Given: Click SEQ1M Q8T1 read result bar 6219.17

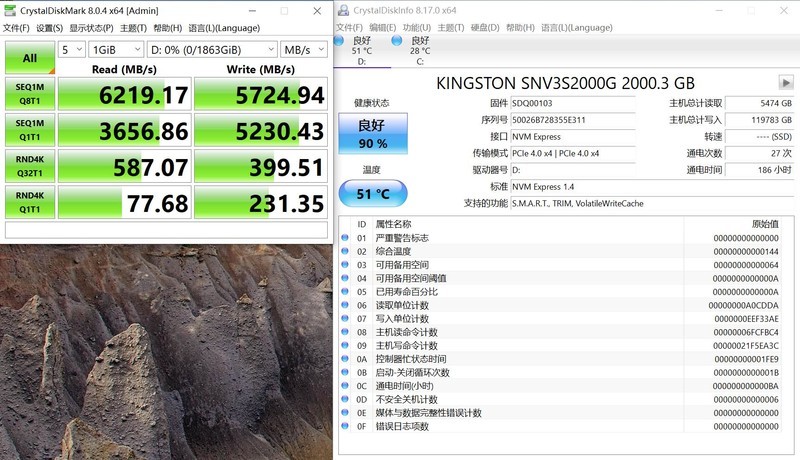Looking at the screenshot, I should point(125,94).
